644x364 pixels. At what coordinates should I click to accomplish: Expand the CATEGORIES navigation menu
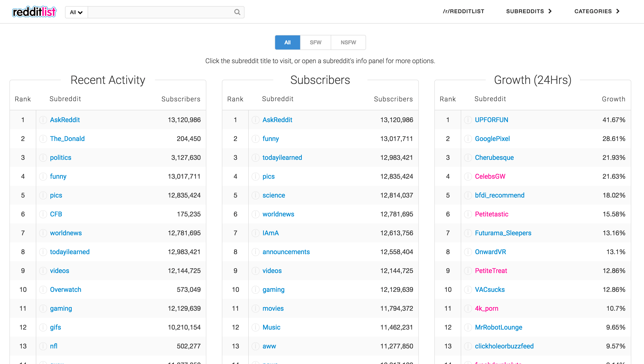click(x=598, y=12)
